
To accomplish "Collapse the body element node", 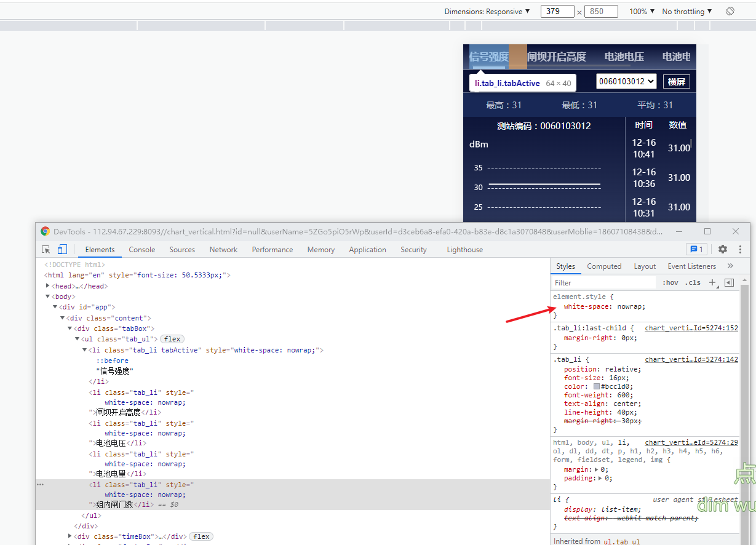I will [x=48, y=296].
